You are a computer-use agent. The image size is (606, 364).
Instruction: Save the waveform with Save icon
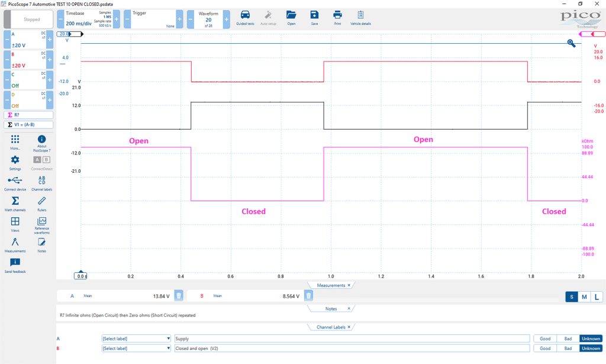click(x=314, y=15)
